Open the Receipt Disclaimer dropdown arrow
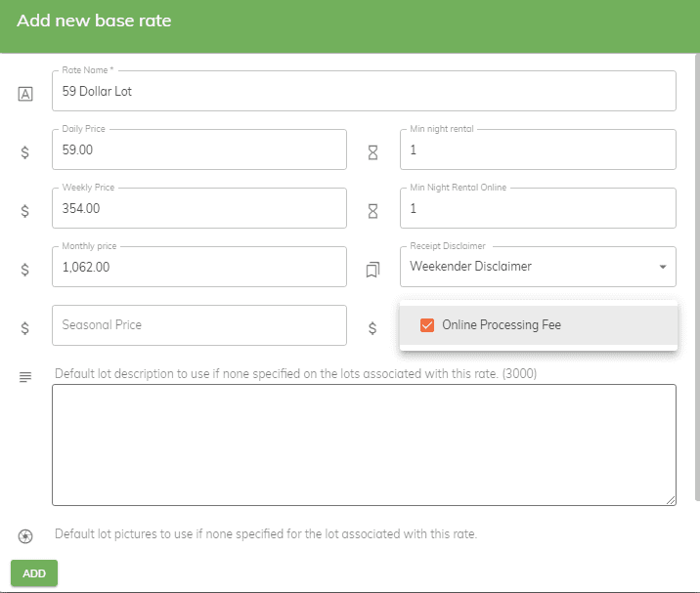The image size is (700, 593). click(x=663, y=267)
